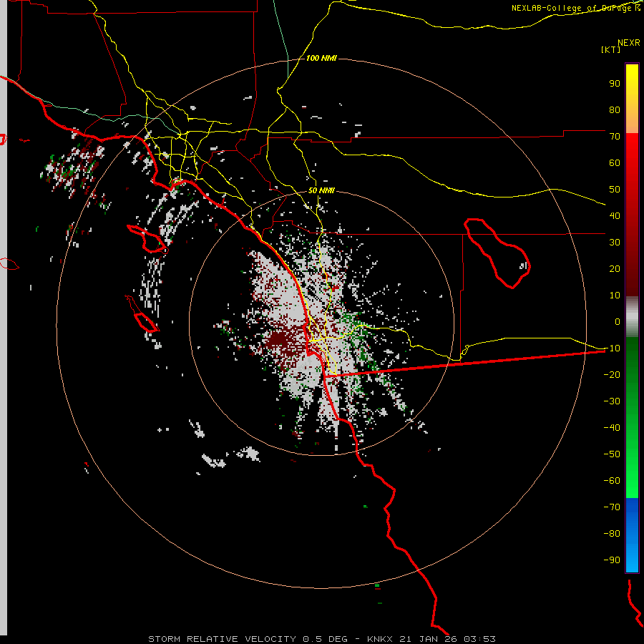Image resolution: width=644 pixels, height=644 pixels.
Task: Click the -80 value on the velocity scale
Action: [612, 534]
